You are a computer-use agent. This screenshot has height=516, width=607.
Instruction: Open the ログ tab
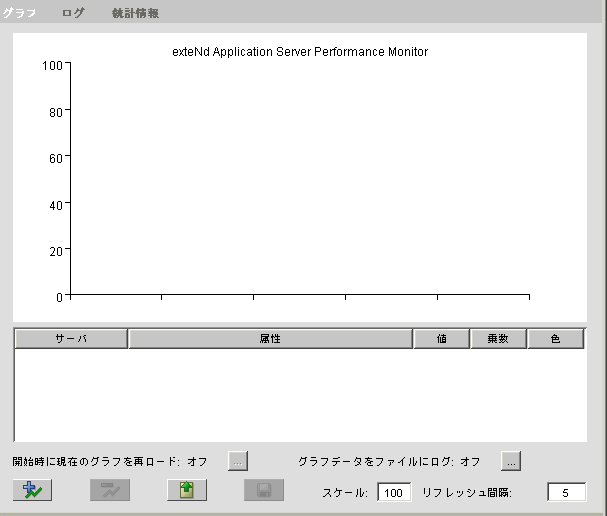point(73,13)
